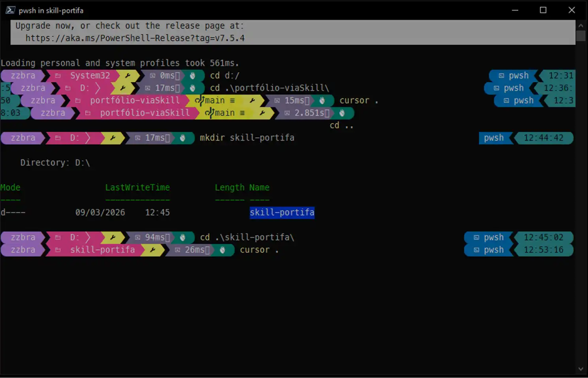Viewport: 588px width, 378px height.
Task: Click the PowerShell icon in the title bar
Action: tap(10, 10)
